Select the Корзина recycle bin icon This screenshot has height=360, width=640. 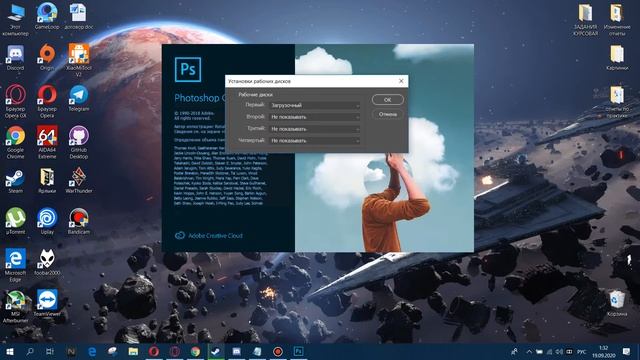[617, 303]
